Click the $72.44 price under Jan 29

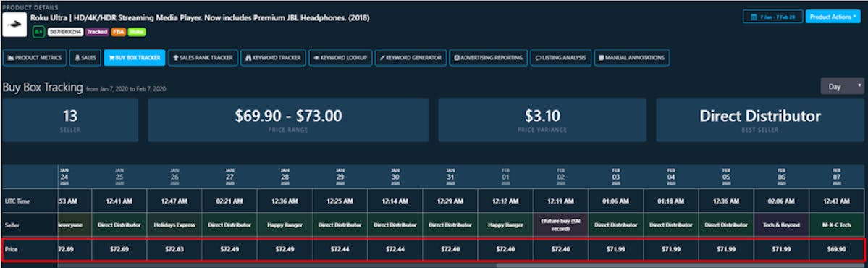(x=340, y=249)
